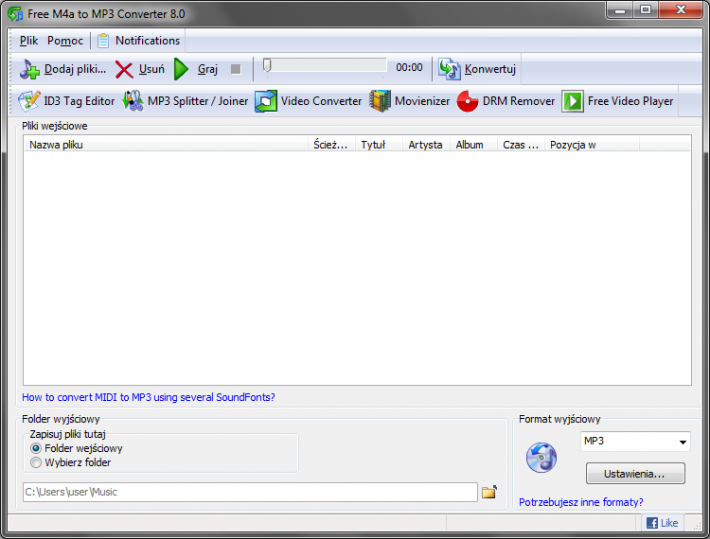Click the Dodaj pliki... label text
This screenshot has width=710, height=539.
click(75, 69)
